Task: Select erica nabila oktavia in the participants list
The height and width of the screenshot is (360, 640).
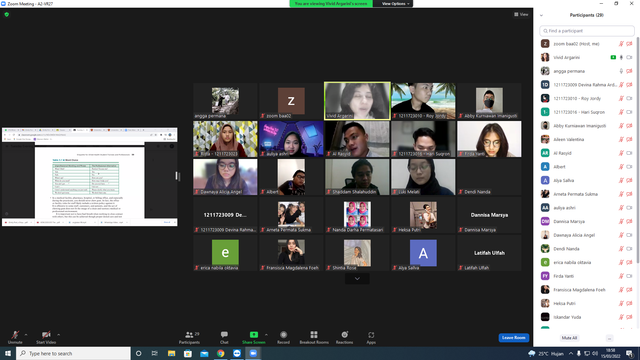Action: (x=587, y=262)
